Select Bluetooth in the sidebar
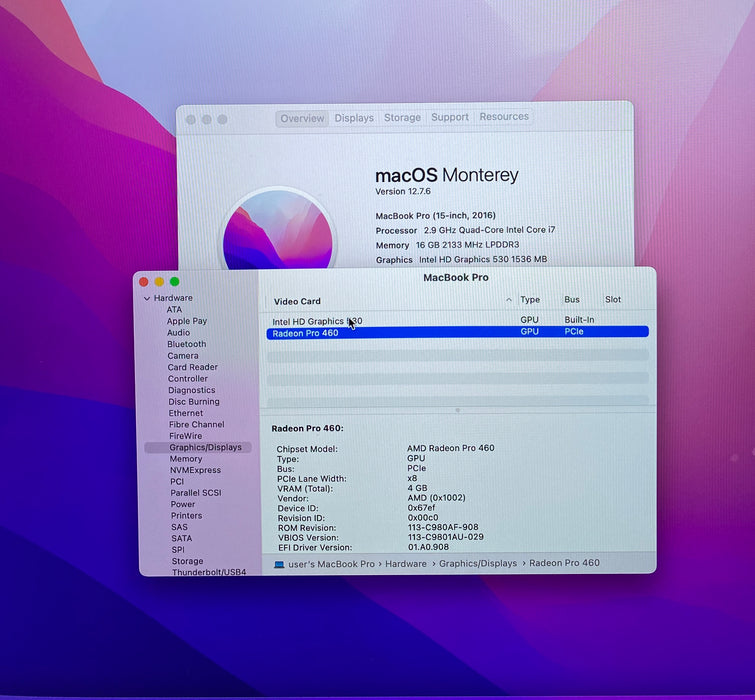This screenshot has width=755, height=700. (187, 344)
